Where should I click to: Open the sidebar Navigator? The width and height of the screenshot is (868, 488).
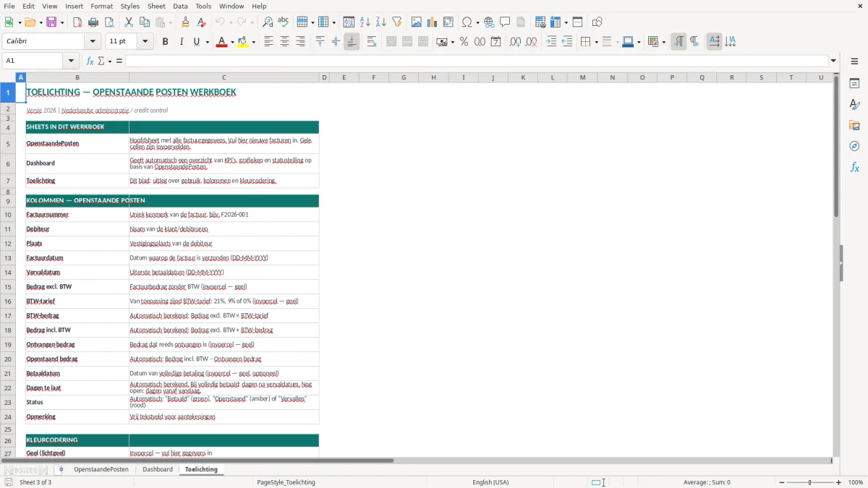[854, 146]
